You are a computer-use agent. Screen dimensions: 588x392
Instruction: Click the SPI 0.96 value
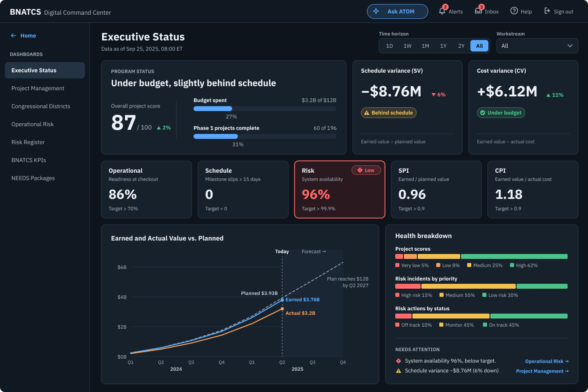pyautogui.click(x=412, y=194)
